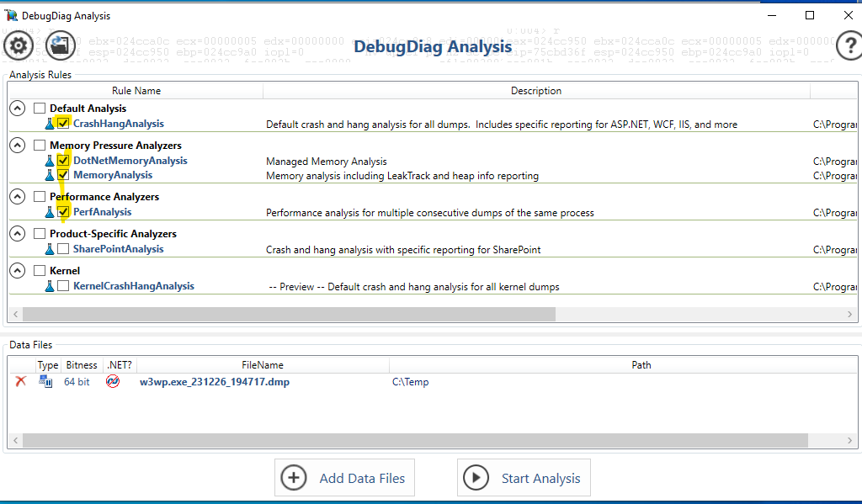Click the Kernel group label
Image resolution: width=862 pixels, height=504 pixels.
(65, 270)
